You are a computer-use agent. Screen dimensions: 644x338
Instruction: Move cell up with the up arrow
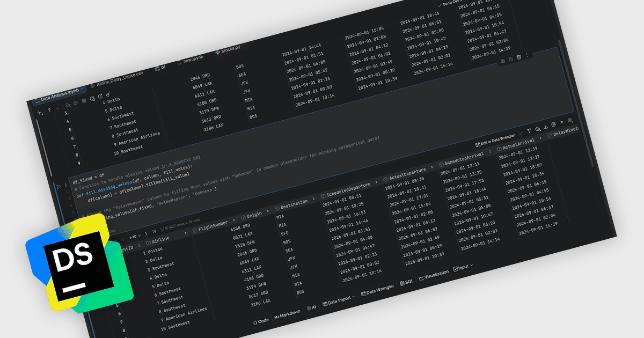[x=49, y=109]
